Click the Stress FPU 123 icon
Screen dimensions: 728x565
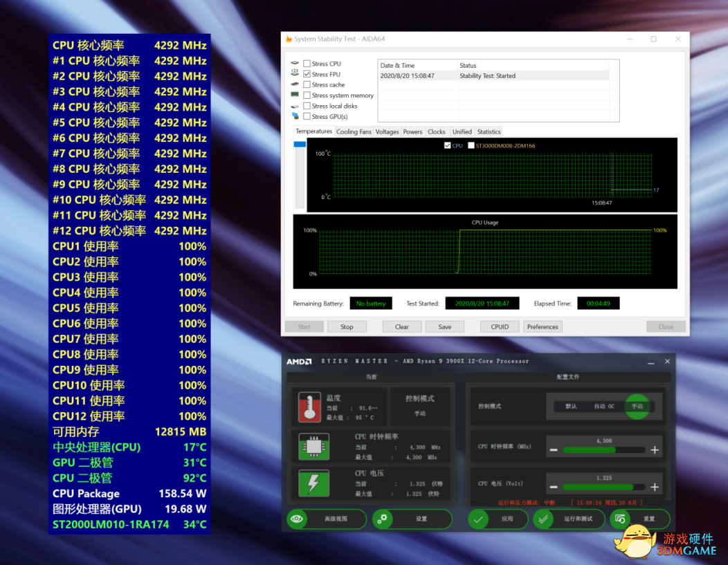pyautogui.click(x=295, y=73)
